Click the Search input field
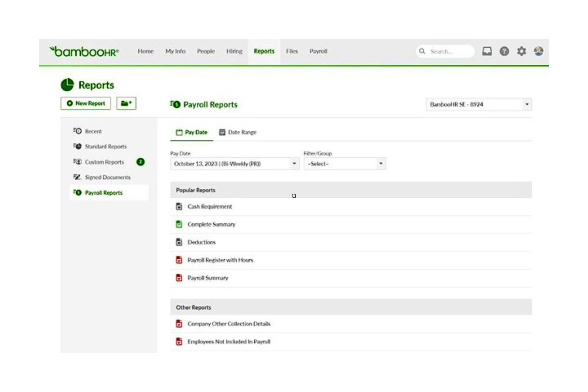588x392 pixels. coord(445,51)
